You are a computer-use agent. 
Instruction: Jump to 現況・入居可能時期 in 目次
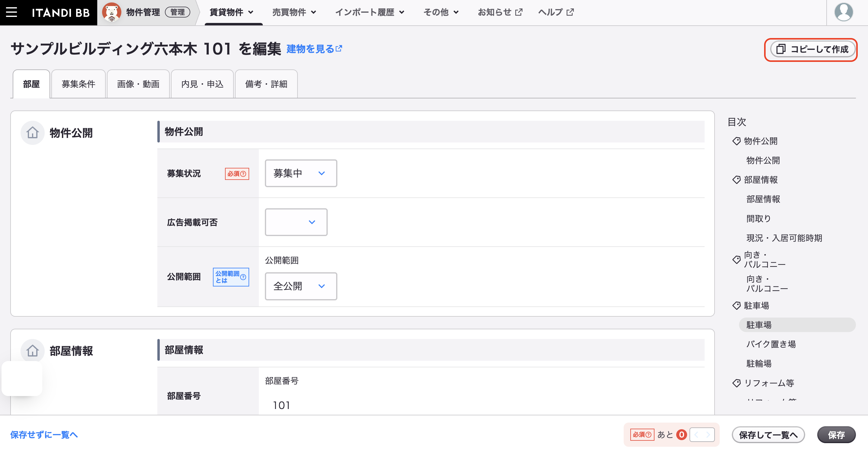[784, 238]
